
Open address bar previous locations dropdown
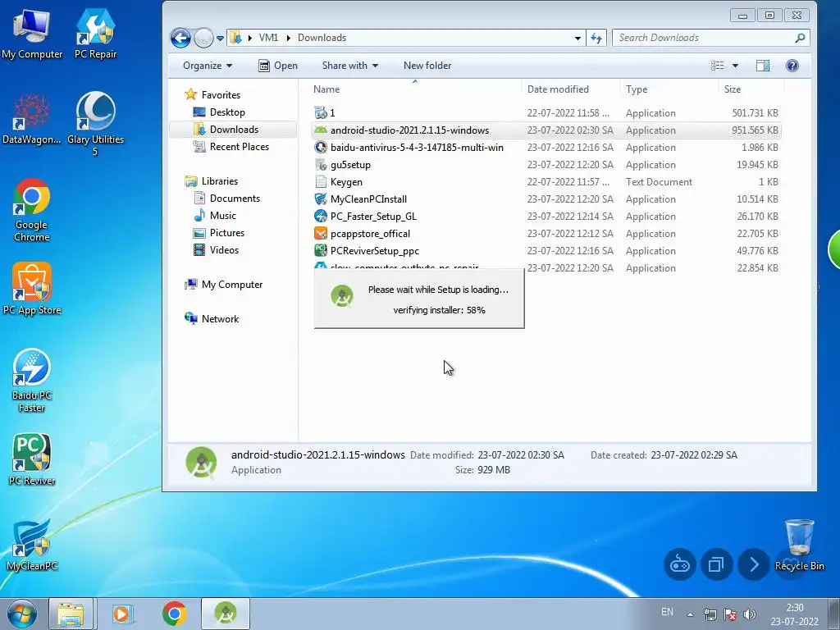point(577,38)
